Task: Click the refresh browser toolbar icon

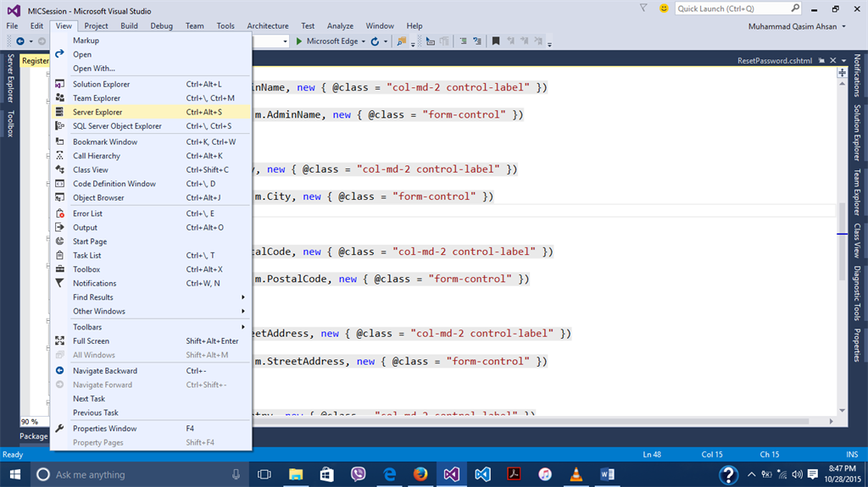Action: tap(375, 41)
